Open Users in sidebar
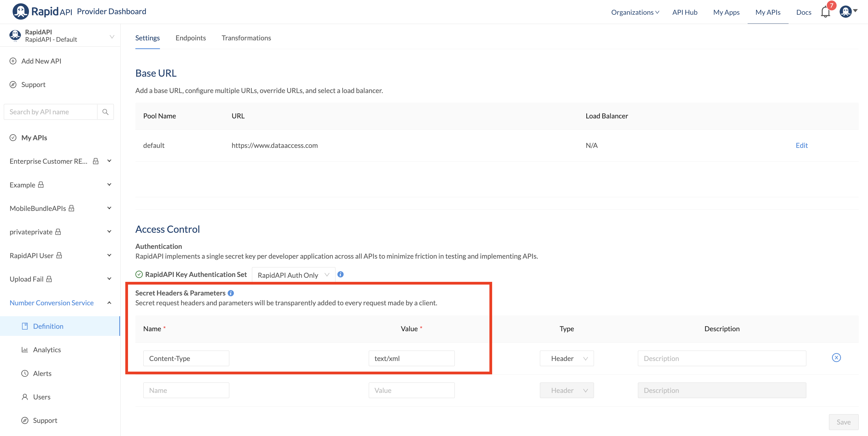The width and height of the screenshot is (868, 436). click(x=42, y=397)
